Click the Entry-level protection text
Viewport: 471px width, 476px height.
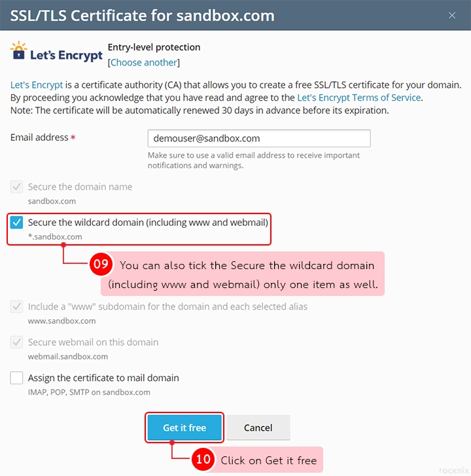pos(154,47)
